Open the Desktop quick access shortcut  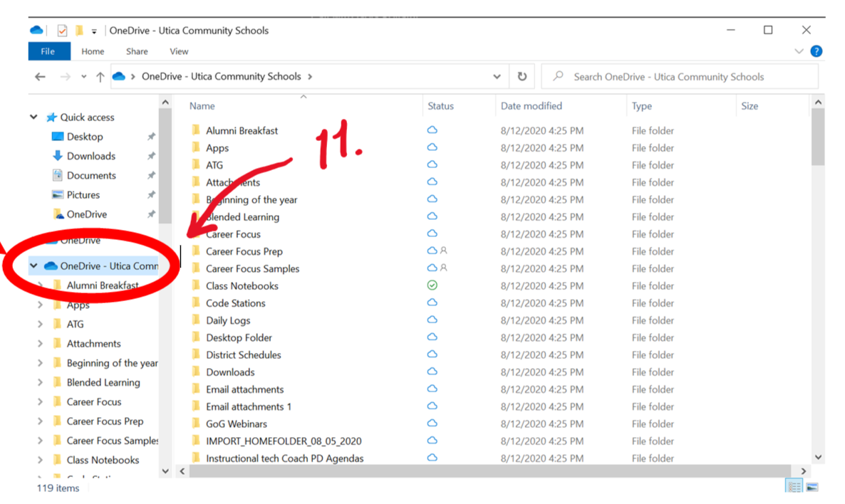[x=85, y=137]
